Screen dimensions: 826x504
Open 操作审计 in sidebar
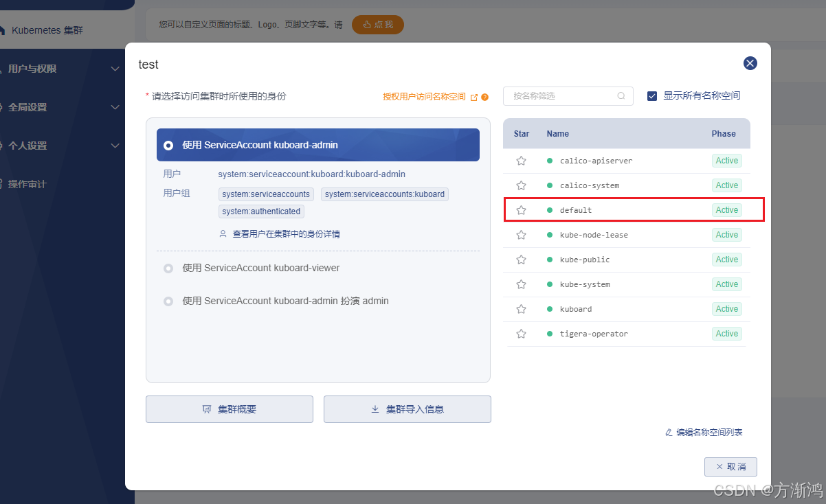[x=27, y=184]
